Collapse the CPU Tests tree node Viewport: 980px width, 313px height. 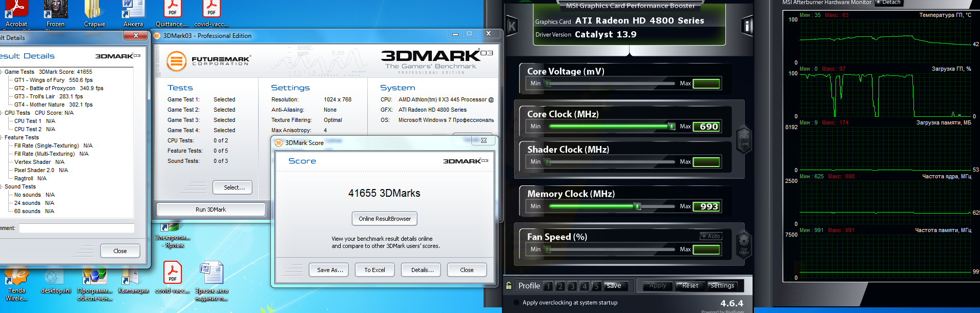coord(2,113)
